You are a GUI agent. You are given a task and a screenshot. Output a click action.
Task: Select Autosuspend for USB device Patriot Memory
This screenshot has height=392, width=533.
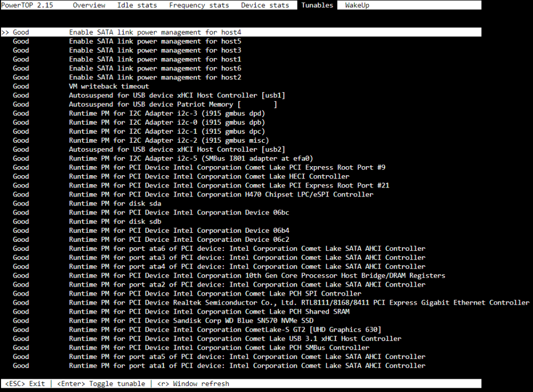tap(241, 104)
